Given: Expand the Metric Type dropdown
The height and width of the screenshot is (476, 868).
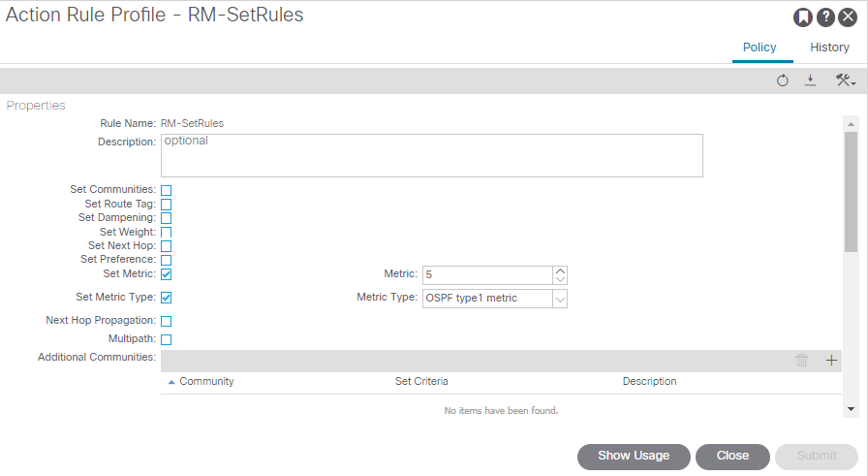Looking at the screenshot, I should pyautogui.click(x=560, y=299).
